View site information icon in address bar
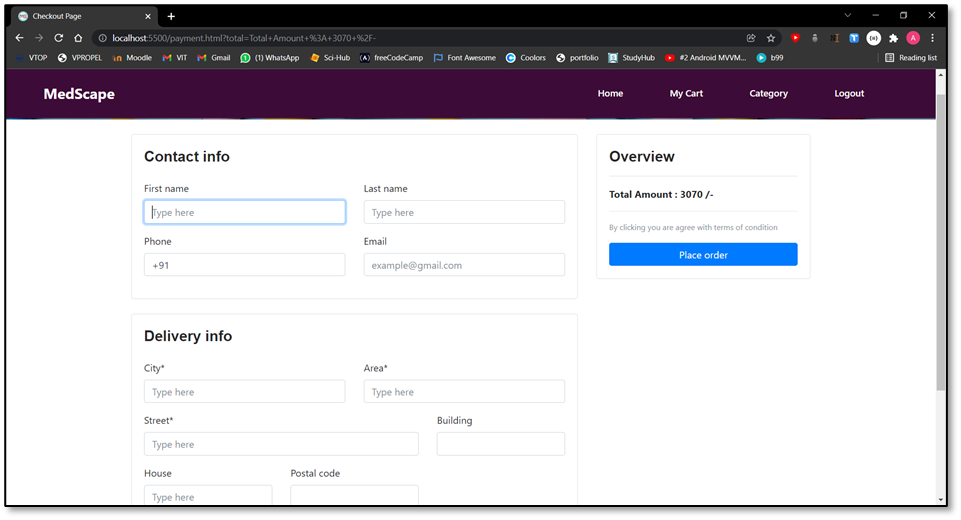This screenshot has height=520, width=961. coord(103,38)
